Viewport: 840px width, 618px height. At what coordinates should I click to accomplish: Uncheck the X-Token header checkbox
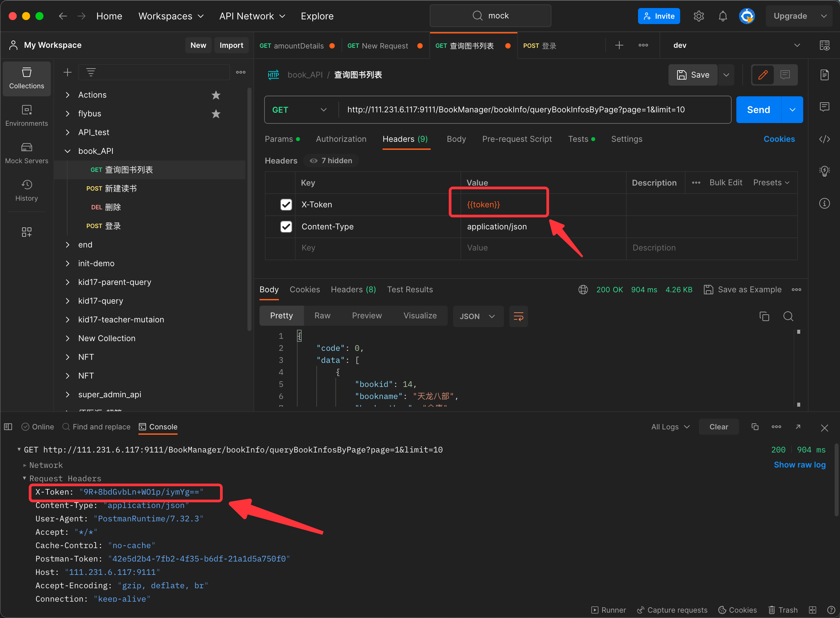click(286, 205)
